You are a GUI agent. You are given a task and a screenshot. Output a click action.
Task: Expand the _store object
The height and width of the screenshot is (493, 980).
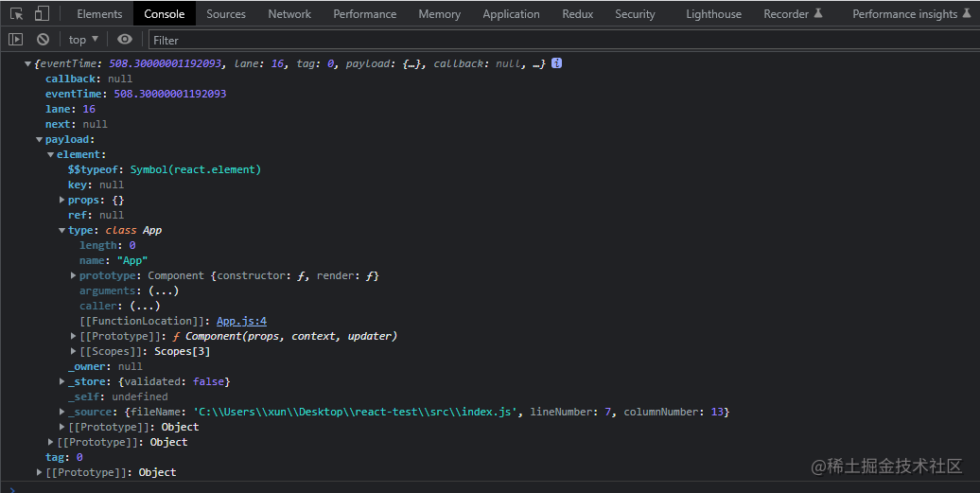pos(61,381)
